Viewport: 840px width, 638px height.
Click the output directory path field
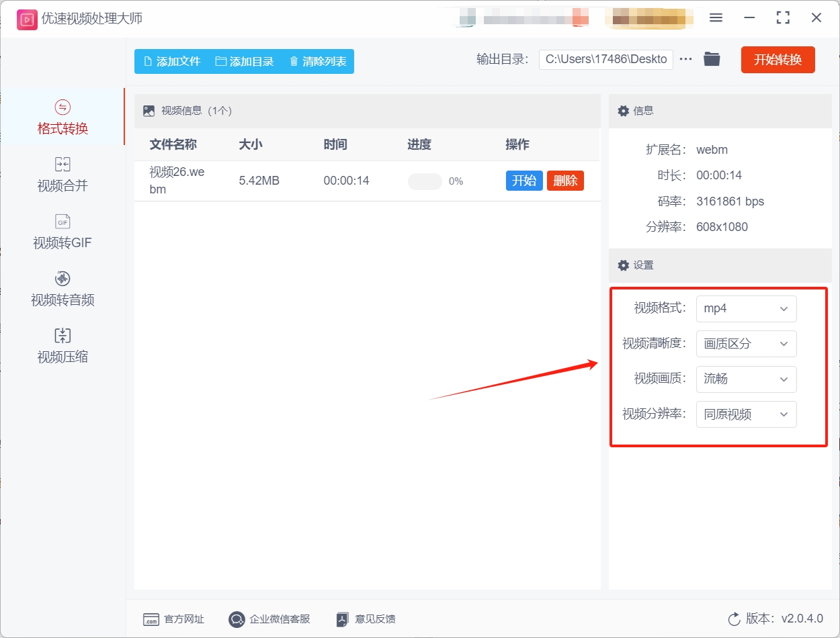[x=606, y=59]
